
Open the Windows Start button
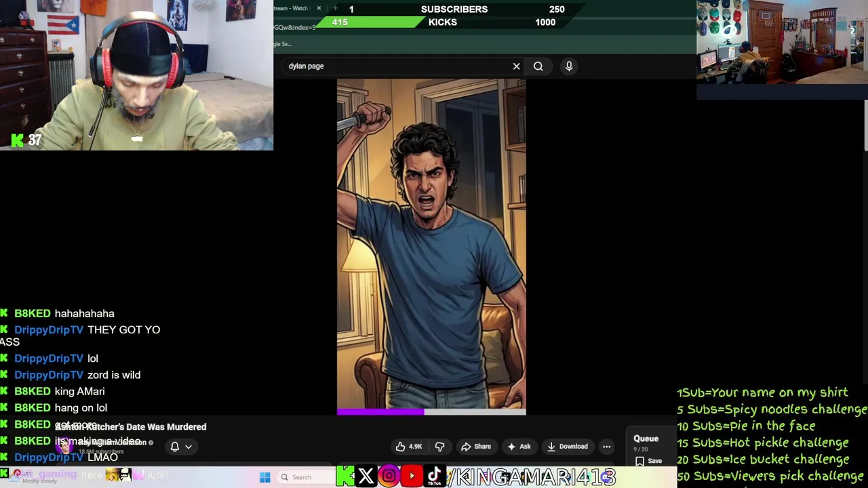pos(265,477)
